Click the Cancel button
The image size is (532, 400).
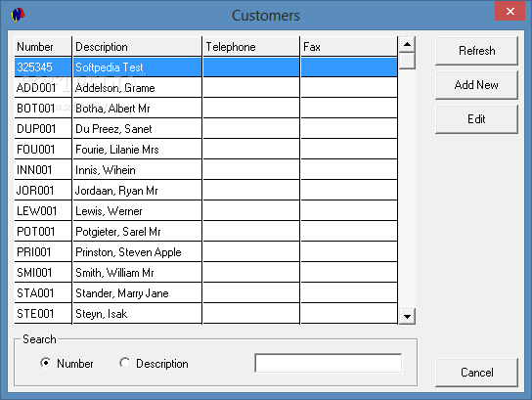pyautogui.click(x=476, y=373)
